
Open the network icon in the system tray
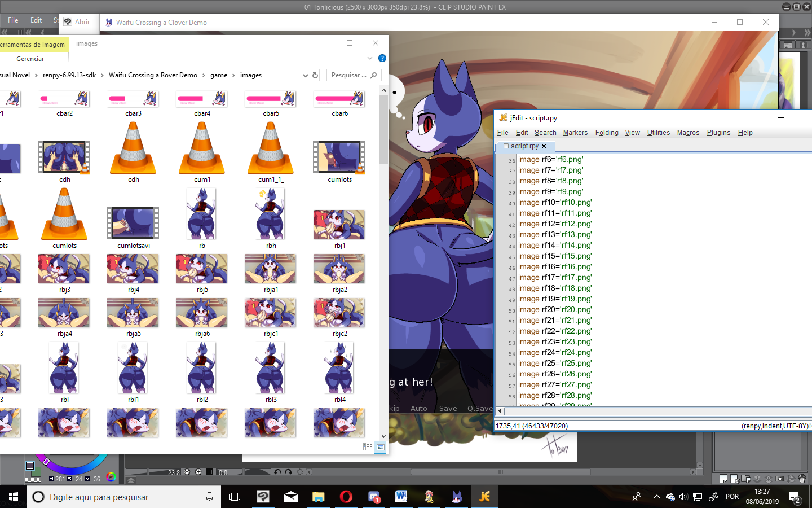click(x=698, y=497)
